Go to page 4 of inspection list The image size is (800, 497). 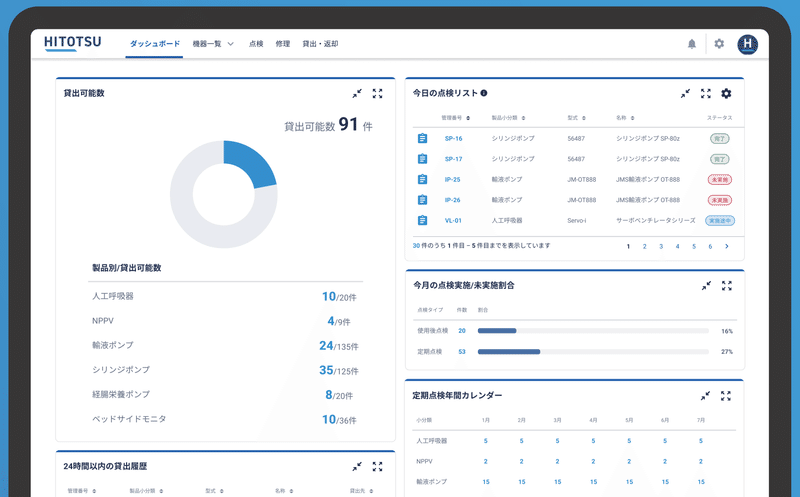pyautogui.click(x=677, y=246)
